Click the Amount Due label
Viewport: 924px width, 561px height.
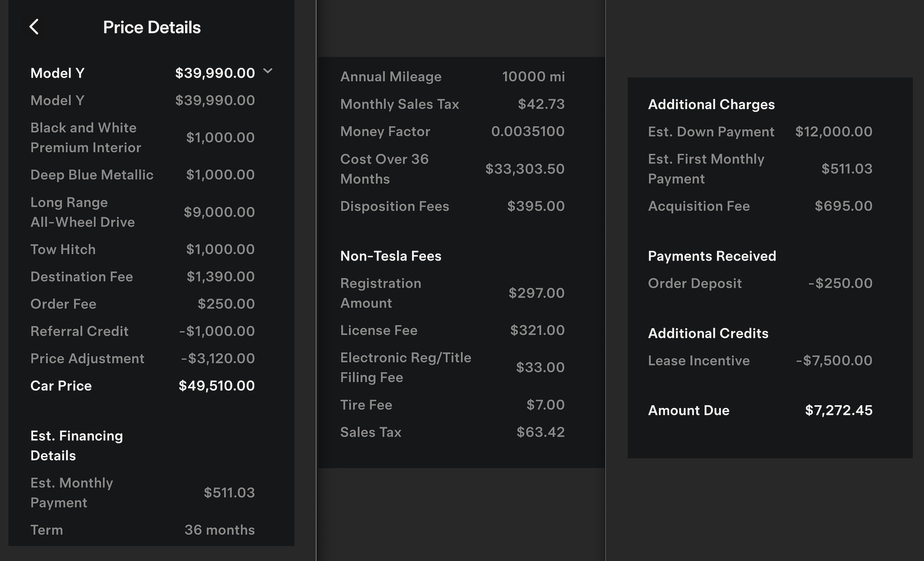pyautogui.click(x=688, y=410)
